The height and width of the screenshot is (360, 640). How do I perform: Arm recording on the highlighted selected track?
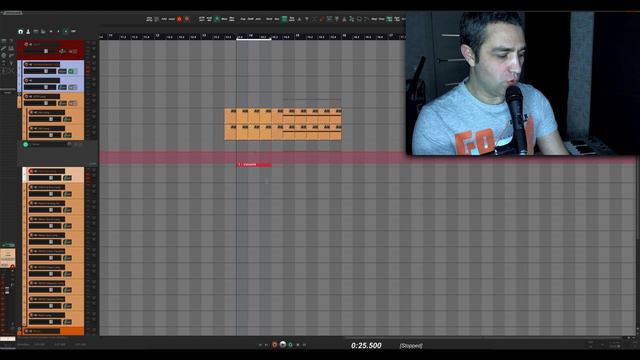tap(31, 171)
